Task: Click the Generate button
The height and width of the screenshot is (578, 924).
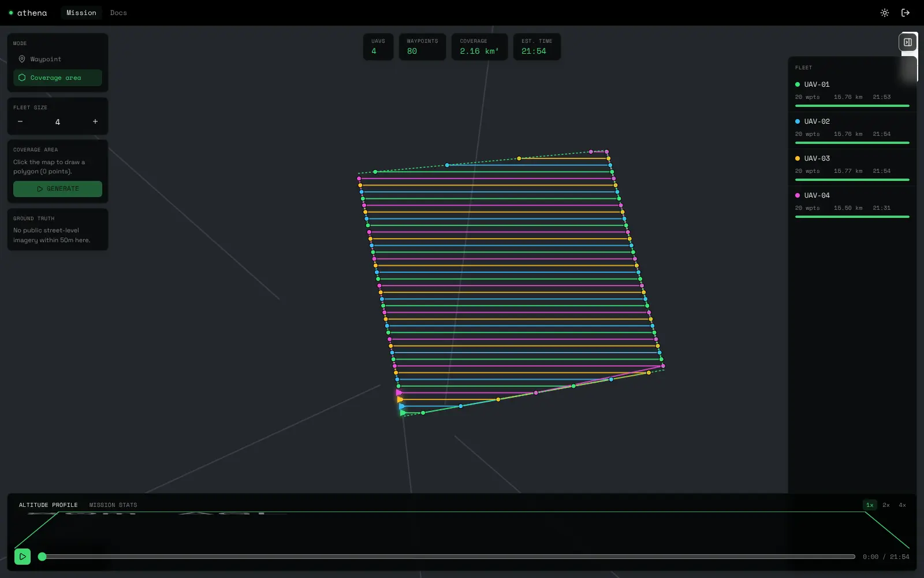Action: click(x=57, y=189)
